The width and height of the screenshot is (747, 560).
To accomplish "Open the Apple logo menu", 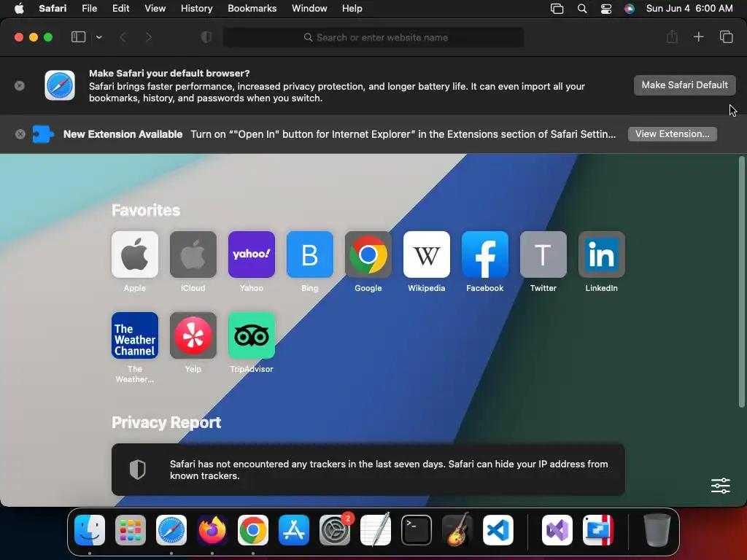I will point(19,8).
